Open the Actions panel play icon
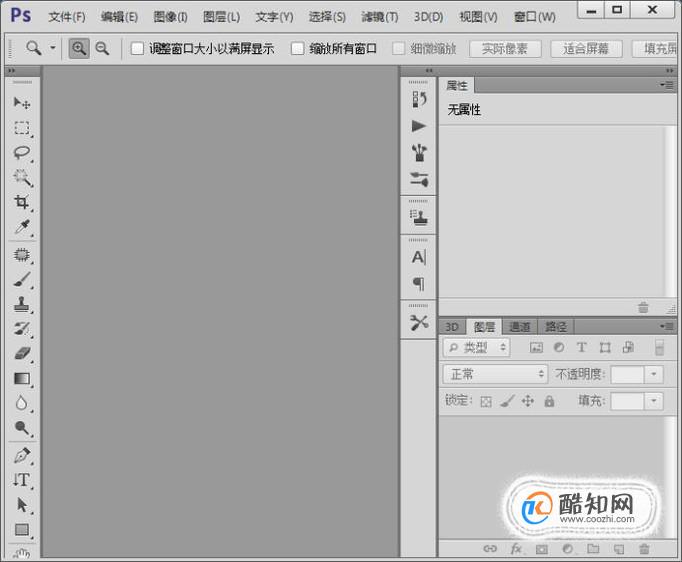 (419, 126)
